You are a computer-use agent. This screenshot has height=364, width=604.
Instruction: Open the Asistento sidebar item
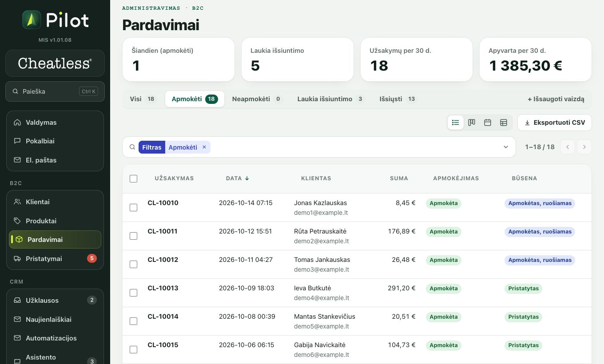click(55, 358)
